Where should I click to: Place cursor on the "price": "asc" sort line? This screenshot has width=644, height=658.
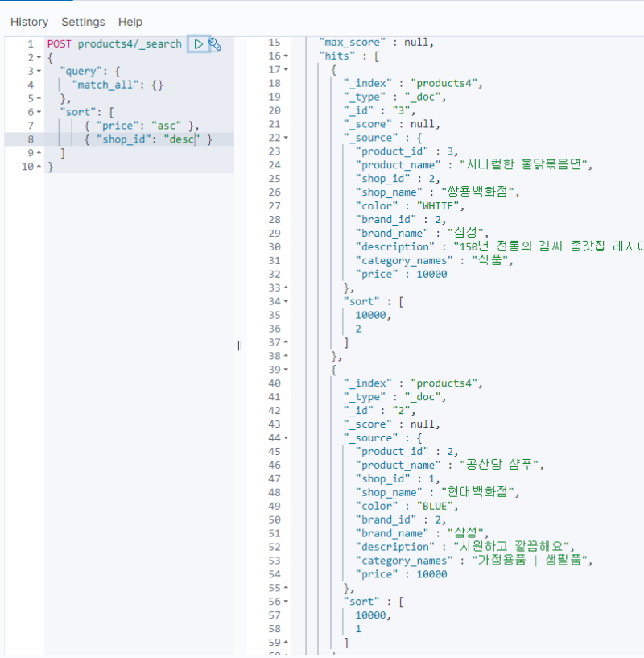pos(142,126)
